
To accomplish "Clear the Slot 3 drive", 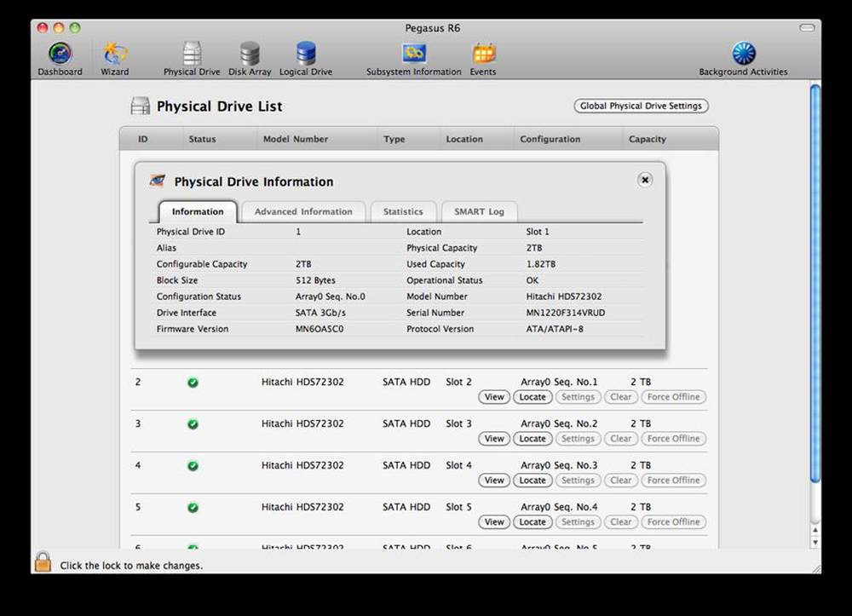I will tap(621, 439).
